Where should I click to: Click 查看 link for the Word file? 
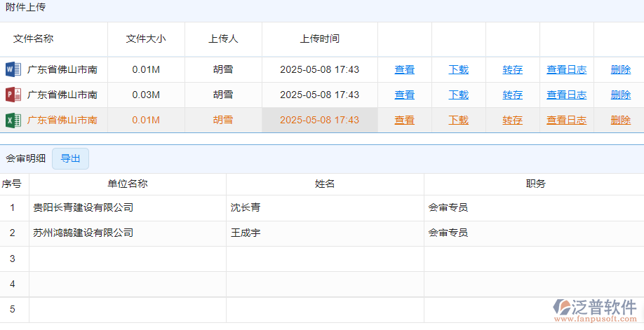click(404, 69)
